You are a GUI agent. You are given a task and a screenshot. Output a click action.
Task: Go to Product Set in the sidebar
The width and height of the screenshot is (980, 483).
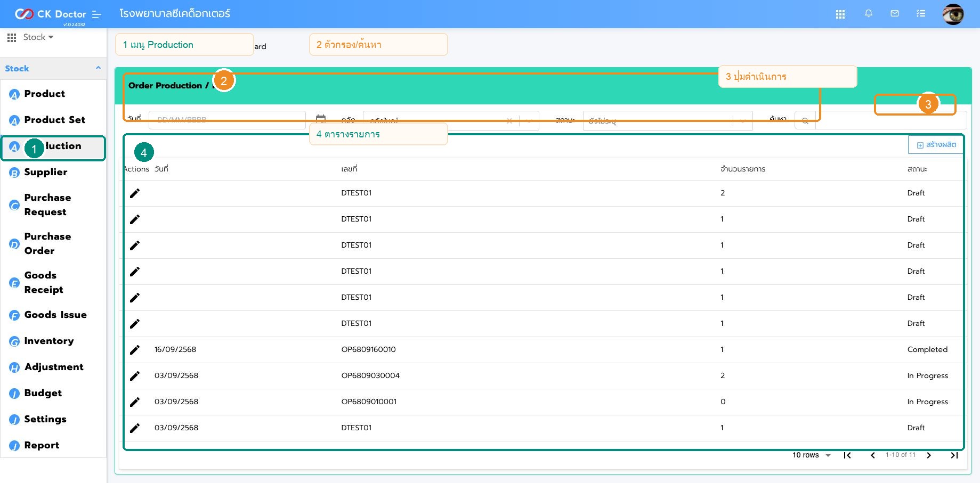(55, 120)
